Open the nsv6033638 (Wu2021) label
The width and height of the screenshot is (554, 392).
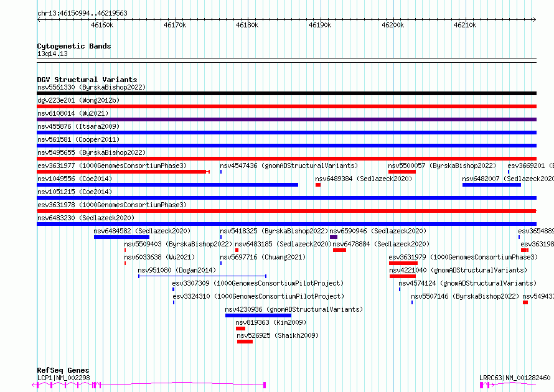click(159, 257)
